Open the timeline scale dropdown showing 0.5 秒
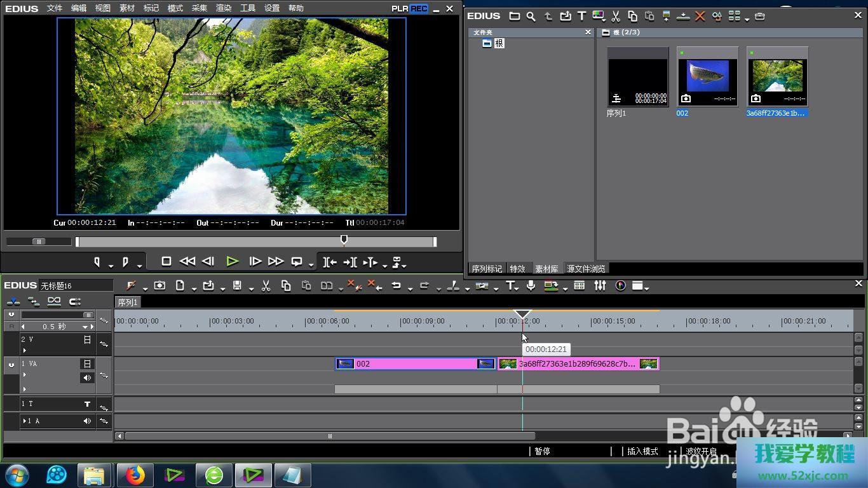Image resolution: width=868 pixels, height=488 pixels. [85, 327]
